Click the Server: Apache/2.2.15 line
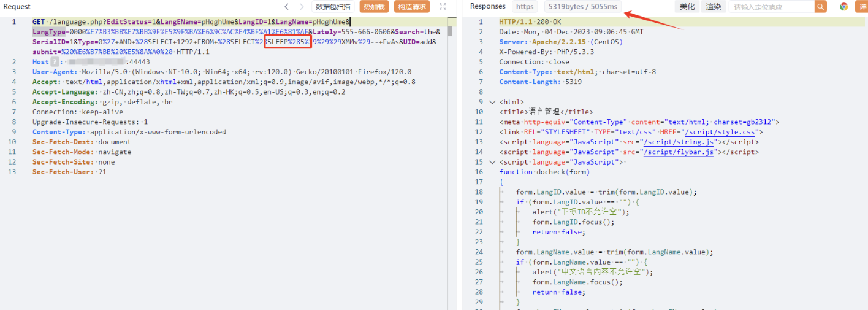This screenshot has height=310, width=868. pos(561,42)
